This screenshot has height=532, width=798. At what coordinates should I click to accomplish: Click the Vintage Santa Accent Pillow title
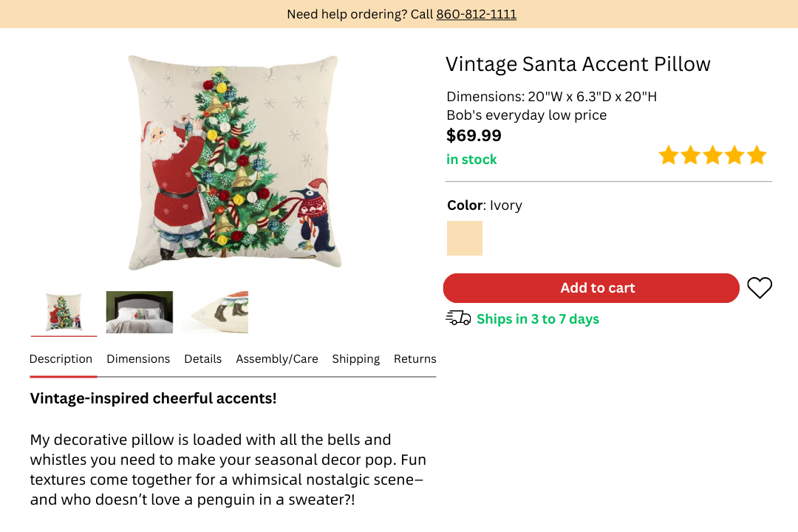(578, 64)
